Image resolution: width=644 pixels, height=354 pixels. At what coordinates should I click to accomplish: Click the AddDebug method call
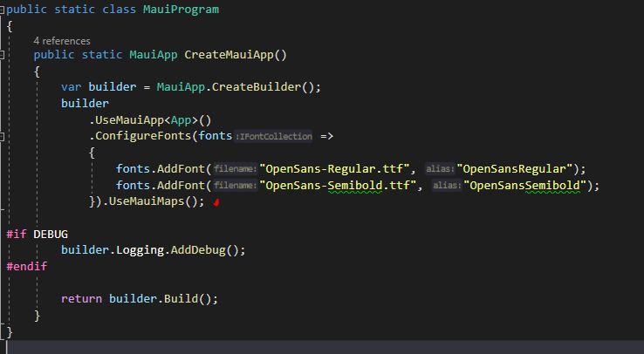(x=198, y=250)
